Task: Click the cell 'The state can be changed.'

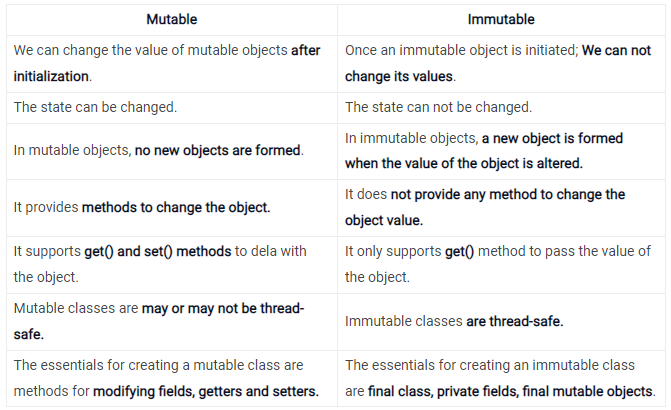Action: 172,107
